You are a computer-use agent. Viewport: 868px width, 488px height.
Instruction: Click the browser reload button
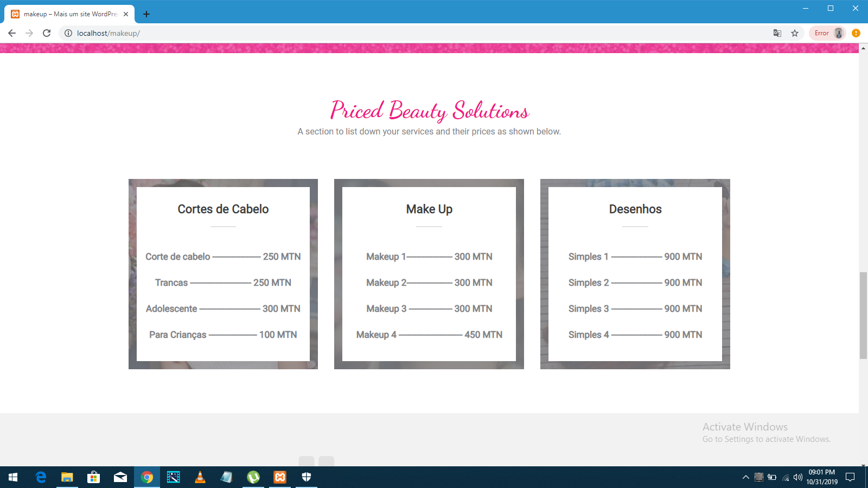point(47,33)
